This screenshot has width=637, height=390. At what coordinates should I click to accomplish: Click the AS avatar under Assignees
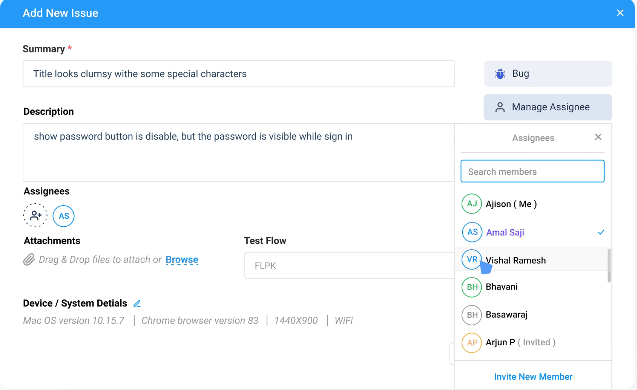click(64, 216)
